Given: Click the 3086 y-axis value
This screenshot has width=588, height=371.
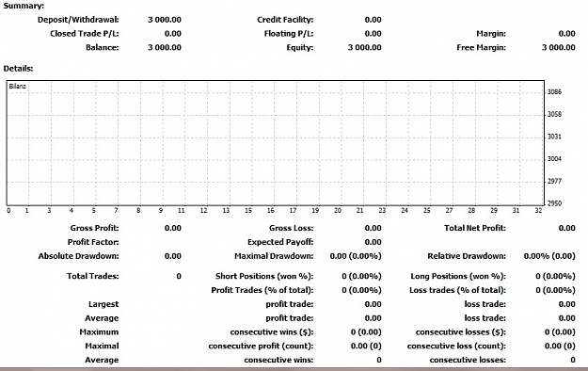Looking at the screenshot, I should (554, 92).
